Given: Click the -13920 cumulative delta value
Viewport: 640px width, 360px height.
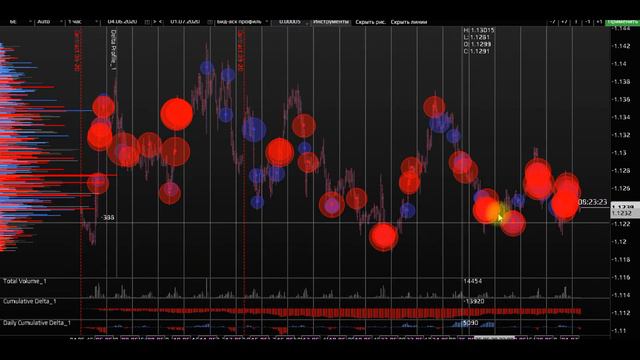Looking at the screenshot, I should 474,301.
